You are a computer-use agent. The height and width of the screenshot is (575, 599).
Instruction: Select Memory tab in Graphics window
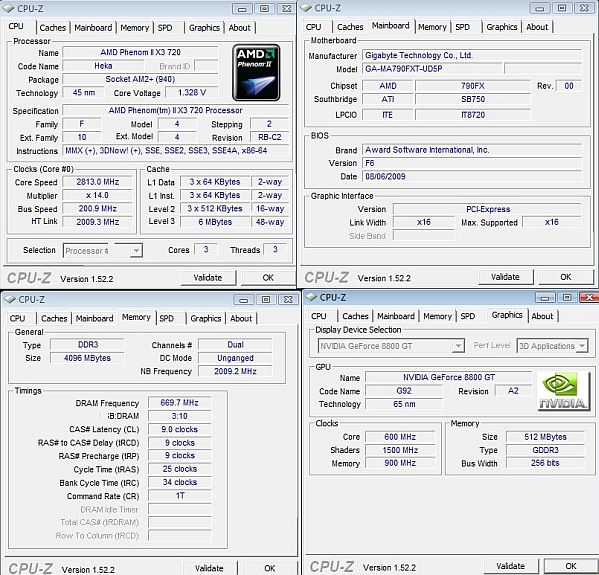click(x=437, y=316)
